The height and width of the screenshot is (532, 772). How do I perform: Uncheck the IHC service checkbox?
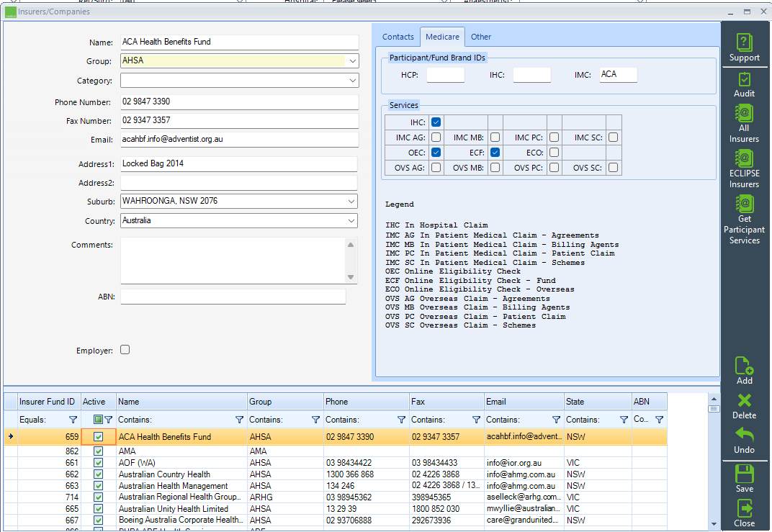[x=436, y=122]
